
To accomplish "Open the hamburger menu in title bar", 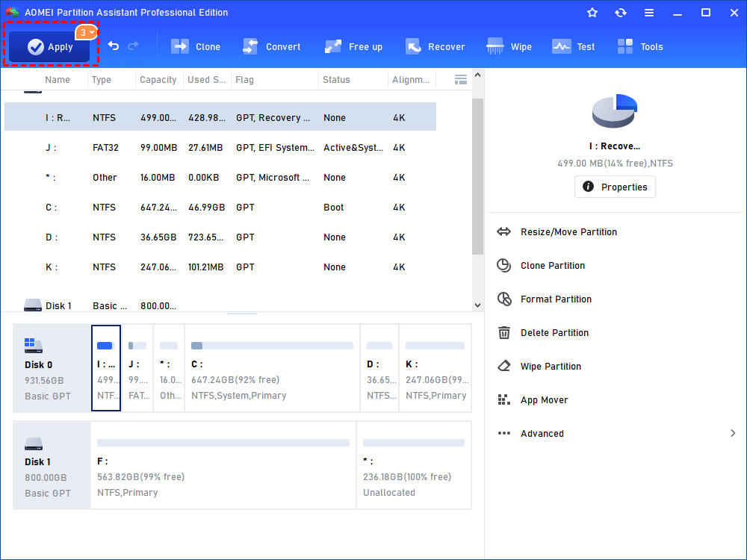I will pos(649,13).
